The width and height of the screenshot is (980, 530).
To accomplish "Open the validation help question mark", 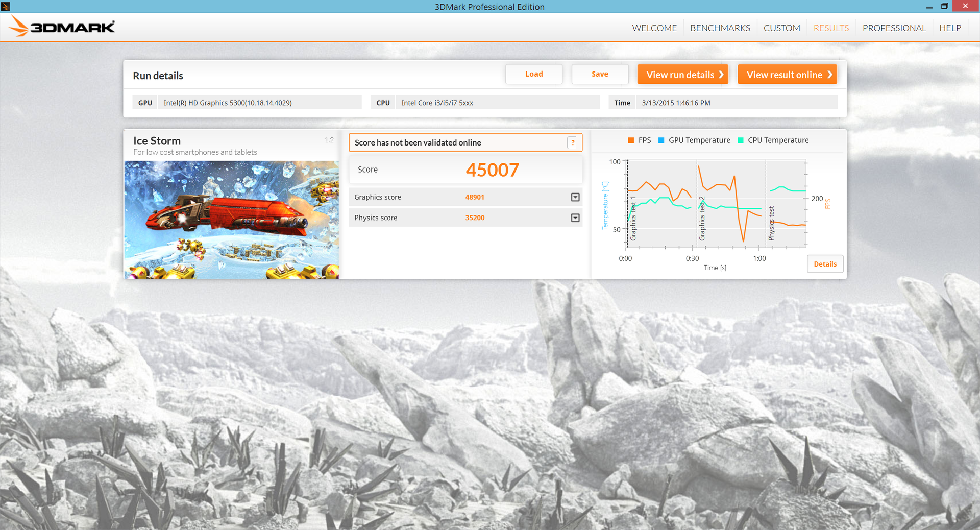I will [x=573, y=143].
